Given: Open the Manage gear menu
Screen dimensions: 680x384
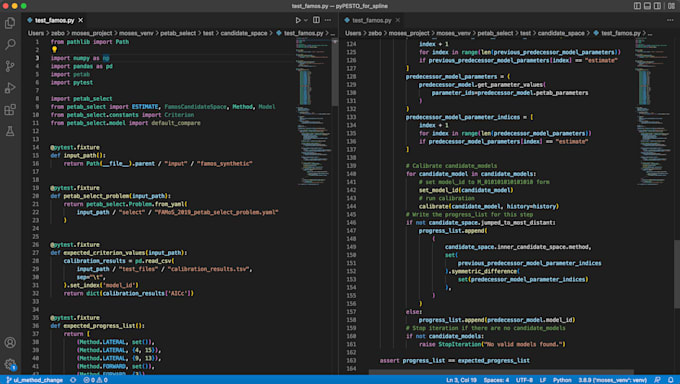Looking at the screenshot, I should (x=10, y=364).
